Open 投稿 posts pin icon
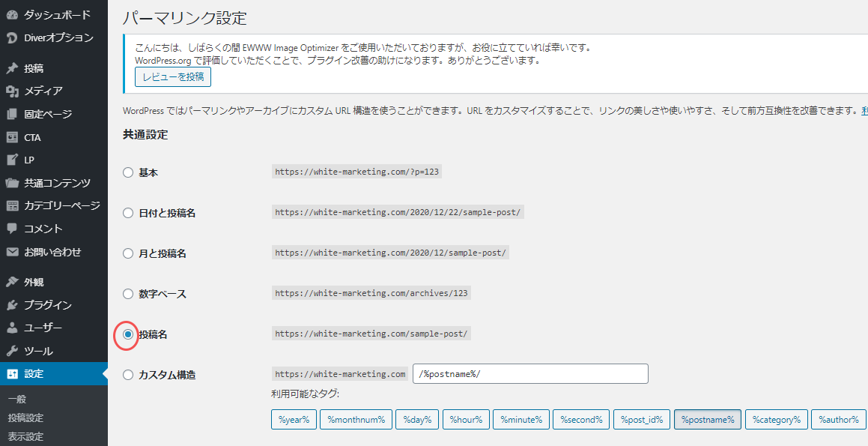Image resolution: width=868 pixels, height=446 pixels. coord(12,69)
